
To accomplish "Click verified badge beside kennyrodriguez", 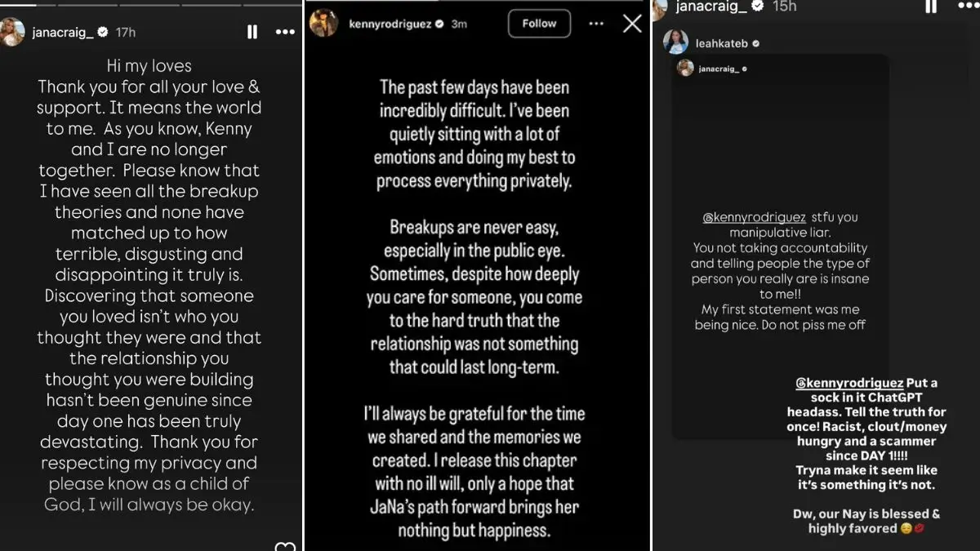I will pos(439,24).
